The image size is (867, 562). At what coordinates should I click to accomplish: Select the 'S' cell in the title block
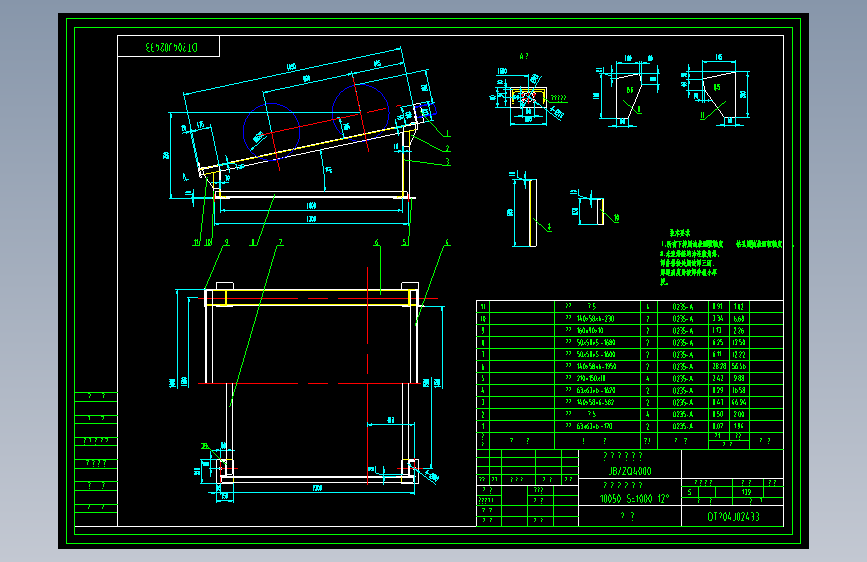(690, 491)
